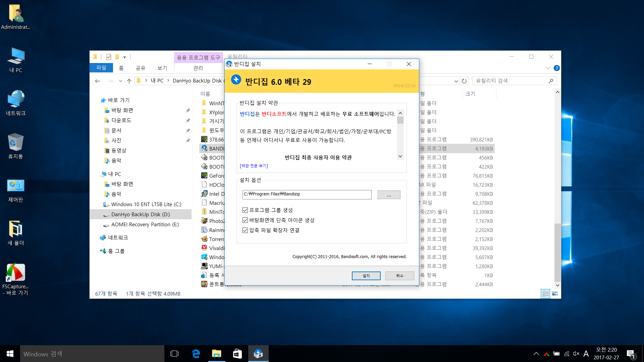644x362 pixels.
Task: Open File Explorer from the taskbar
Action: (217, 354)
